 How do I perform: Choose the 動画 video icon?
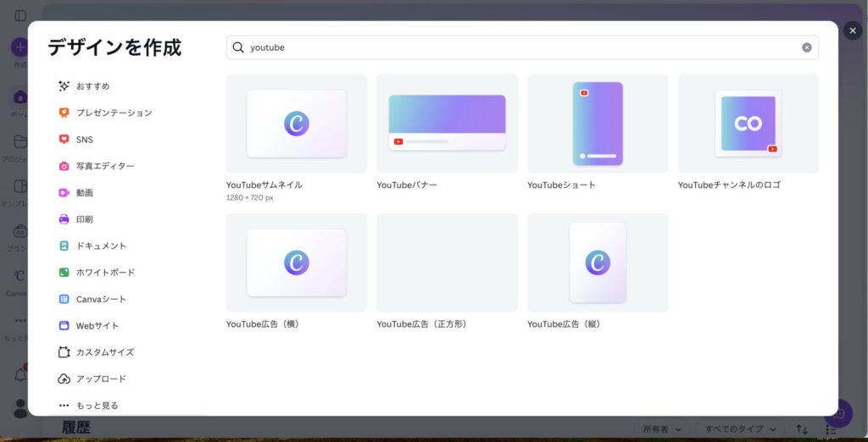click(64, 192)
